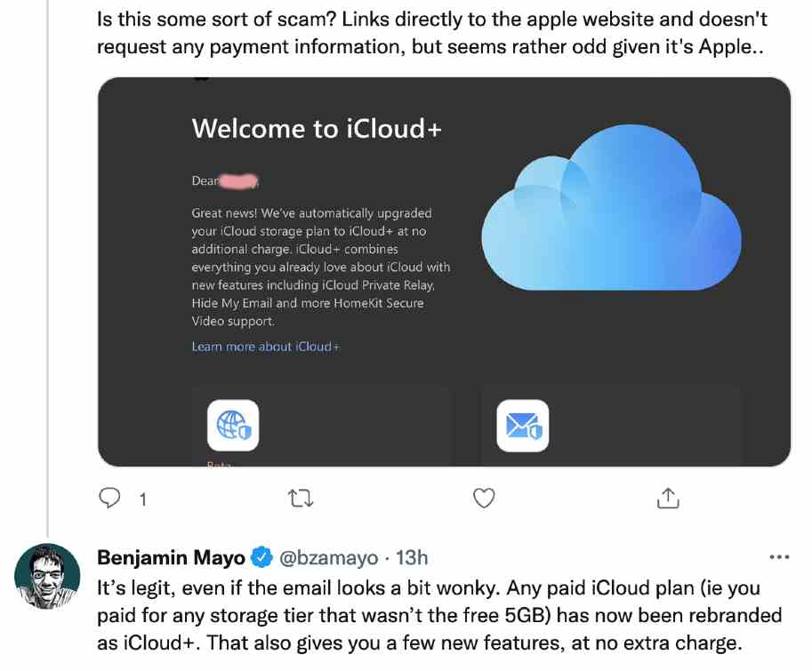Image resolution: width=812 pixels, height=671 pixels.
Task: Click the redacted name after Dear
Action: tap(239, 181)
